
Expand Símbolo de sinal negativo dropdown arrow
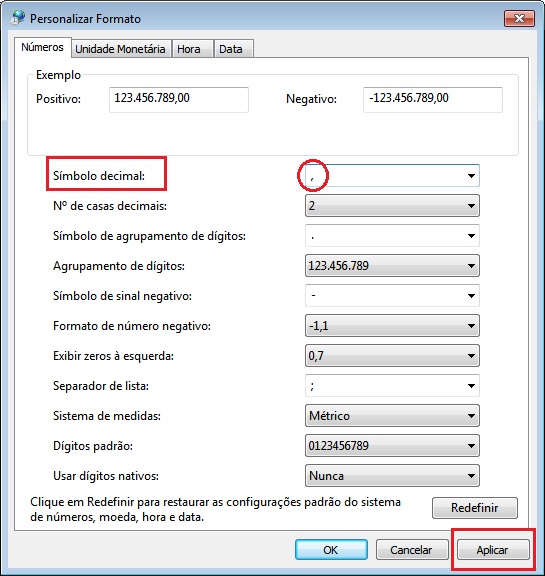coord(471,296)
